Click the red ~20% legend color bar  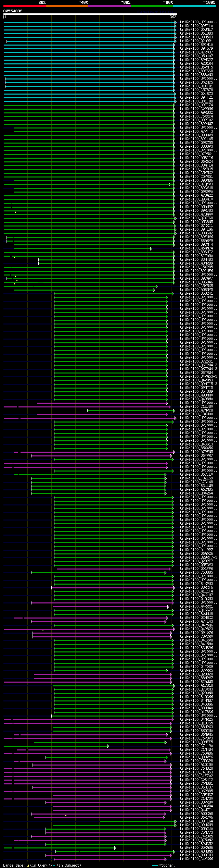click(x=25, y=6)
